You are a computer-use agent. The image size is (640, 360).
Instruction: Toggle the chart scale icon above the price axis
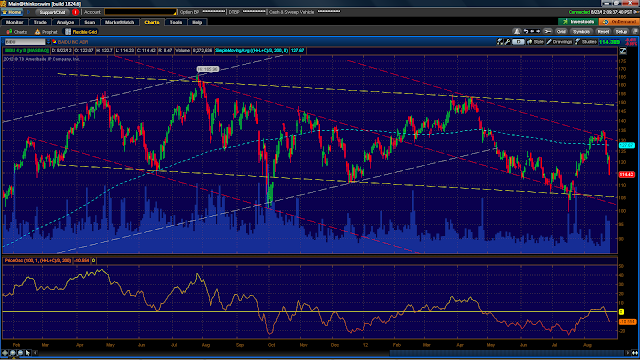tap(623, 51)
